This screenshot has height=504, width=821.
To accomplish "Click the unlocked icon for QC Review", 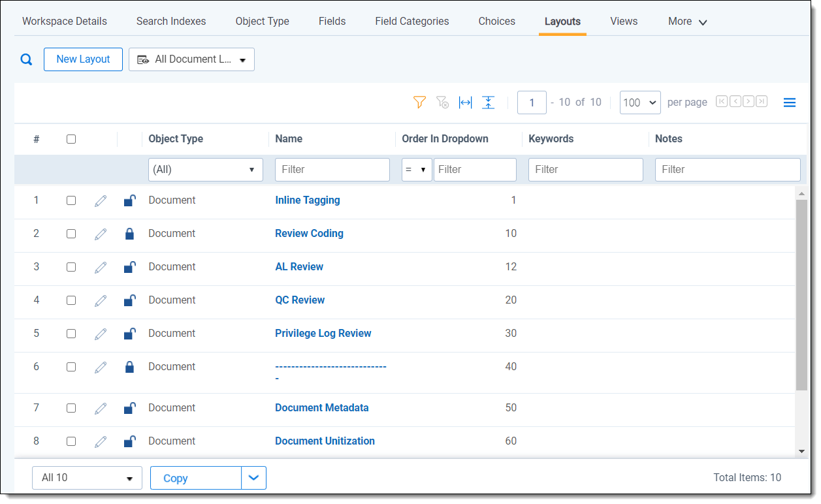I will pos(129,300).
